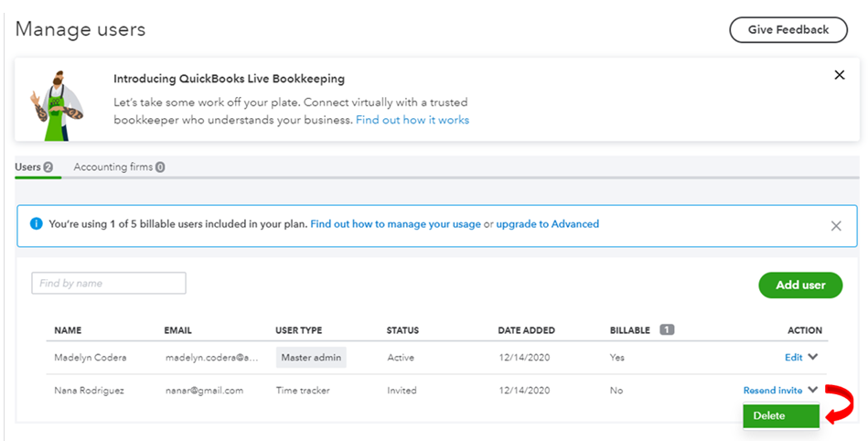The image size is (868, 441).
Task: Click the billable count badge next to BILLABLE
Action: pyautogui.click(x=667, y=330)
